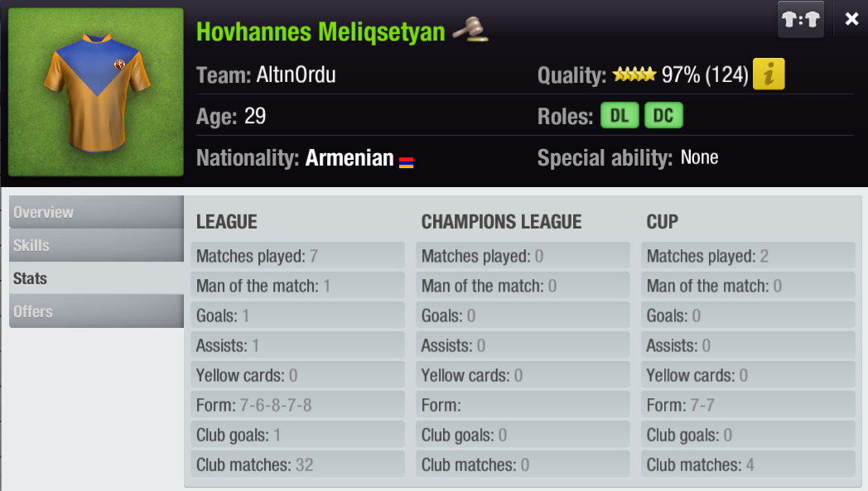Image resolution: width=868 pixels, height=491 pixels.
Task: Select the DL role badge
Action: (x=620, y=116)
